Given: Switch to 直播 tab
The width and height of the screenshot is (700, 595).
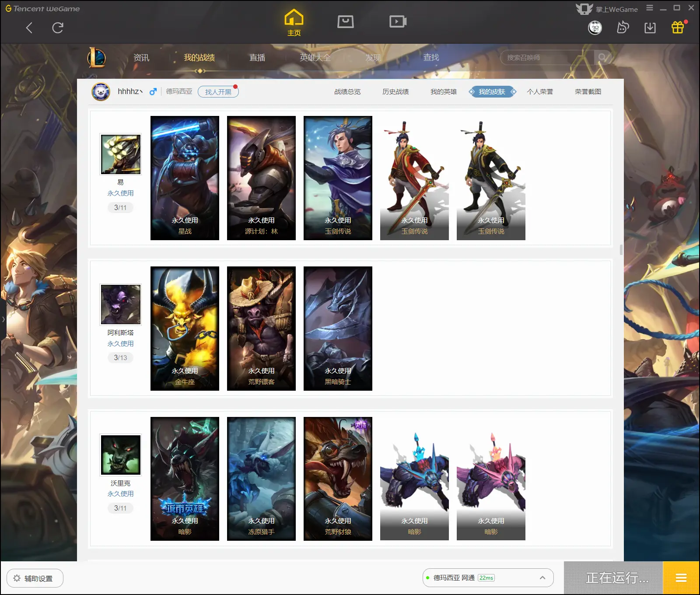Looking at the screenshot, I should (x=257, y=57).
